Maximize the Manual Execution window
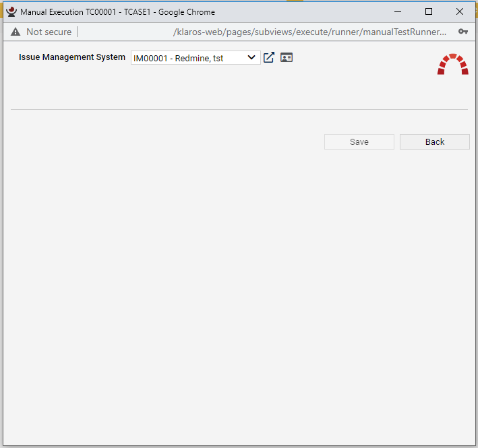Viewport: 480px width, 448px height. click(x=429, y=11)
